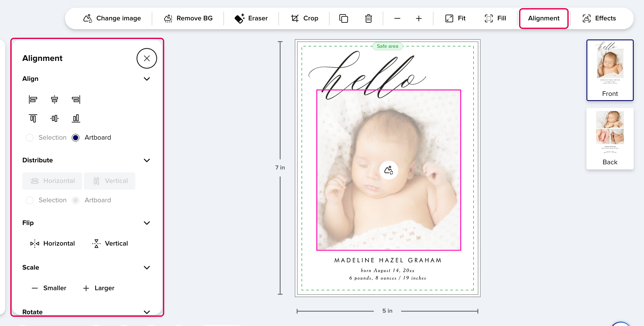Screen dimensions: 644x326
Task: Collapse the Scale section chevron
Action: pyautogui.click(x=147, y=267)
